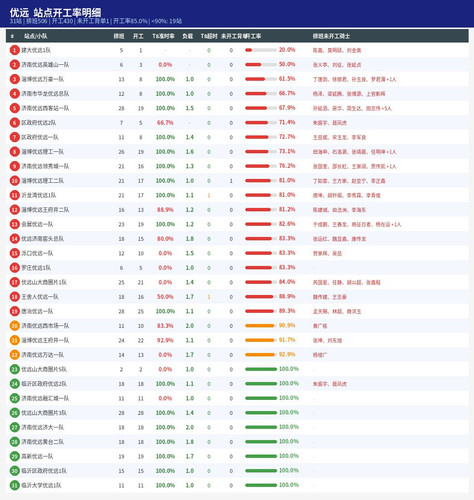This screenshot has width=474, height=500.
Task: Click the green rank 31 badge
Action: click(14, 485)
